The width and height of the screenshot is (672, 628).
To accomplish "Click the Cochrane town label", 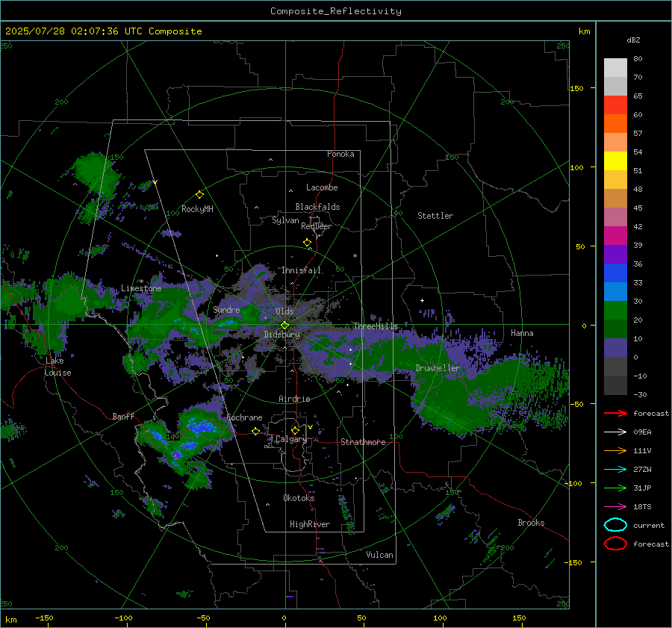I will [x=244, y=417].
